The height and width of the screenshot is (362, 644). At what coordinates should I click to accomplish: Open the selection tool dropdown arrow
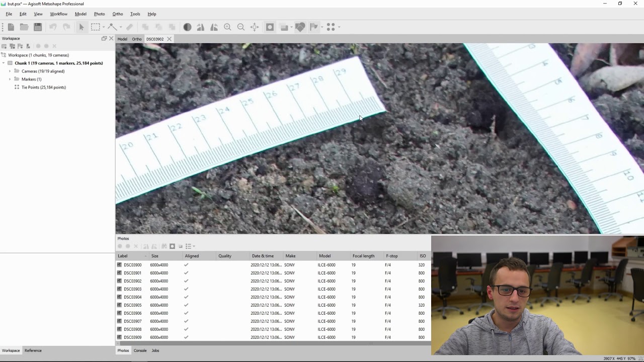click(103, 27)
